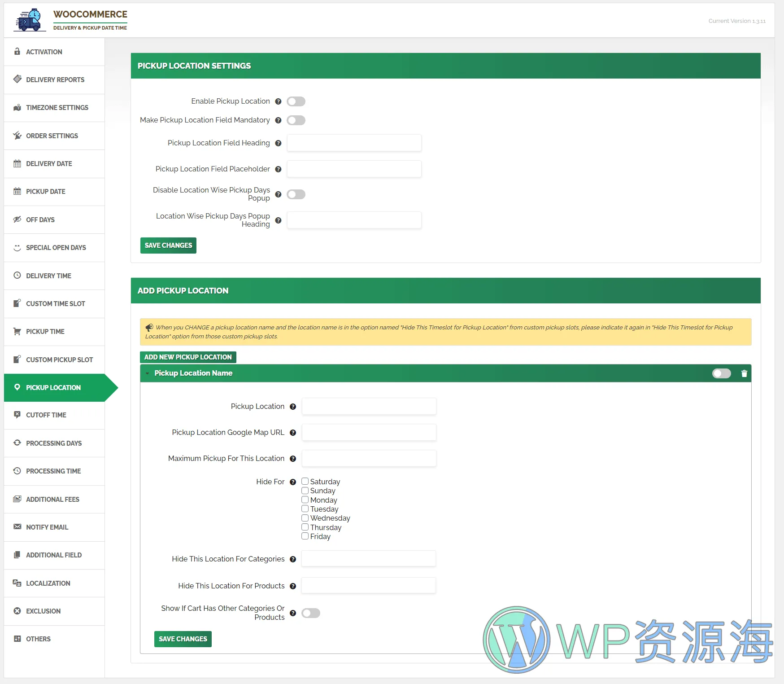Click Add New Pickup Location button
Image resolution: width=784 pixels, height=684 pixels.
(188, 357)
